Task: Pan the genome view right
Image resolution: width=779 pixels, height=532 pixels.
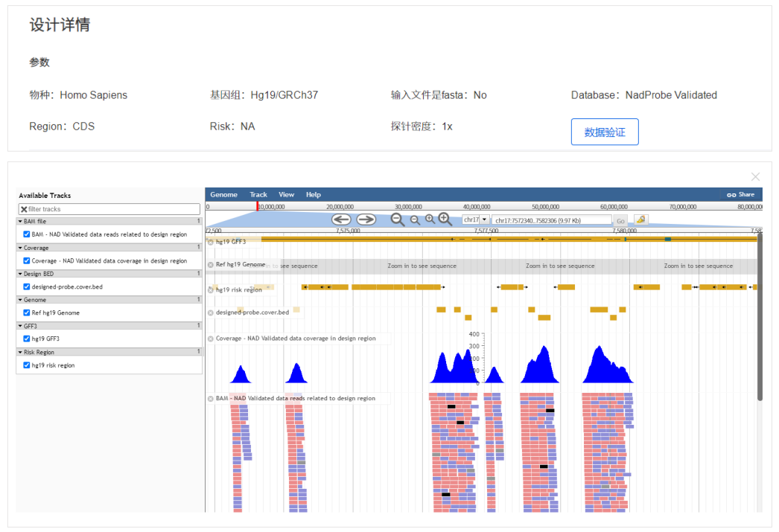Action: pos(366,219)
